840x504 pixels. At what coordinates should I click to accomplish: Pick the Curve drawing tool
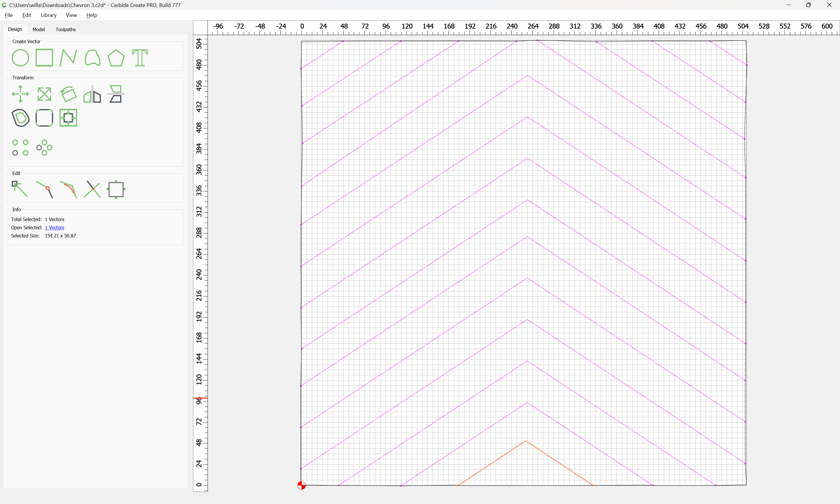pos(92,58)
